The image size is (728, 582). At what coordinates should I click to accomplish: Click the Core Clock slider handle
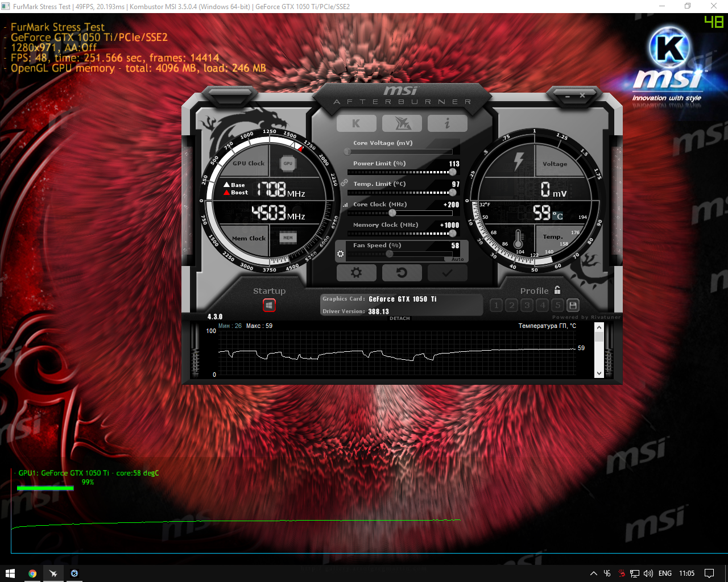click(x=392, y=213)
